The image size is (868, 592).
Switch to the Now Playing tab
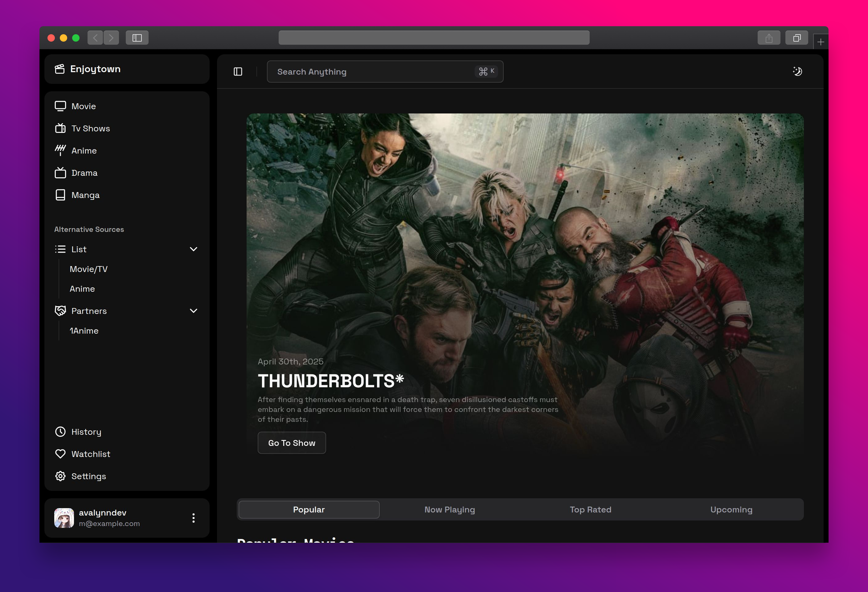point(450,509)
